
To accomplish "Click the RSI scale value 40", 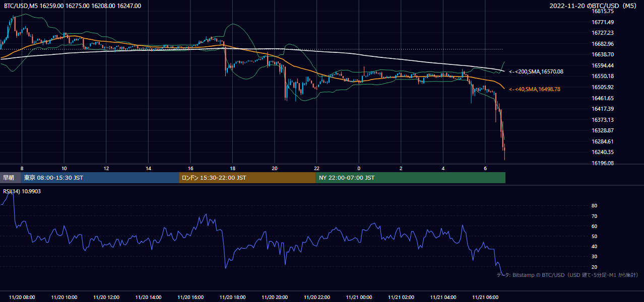I will pyautogui.click(x=594, y=246).
